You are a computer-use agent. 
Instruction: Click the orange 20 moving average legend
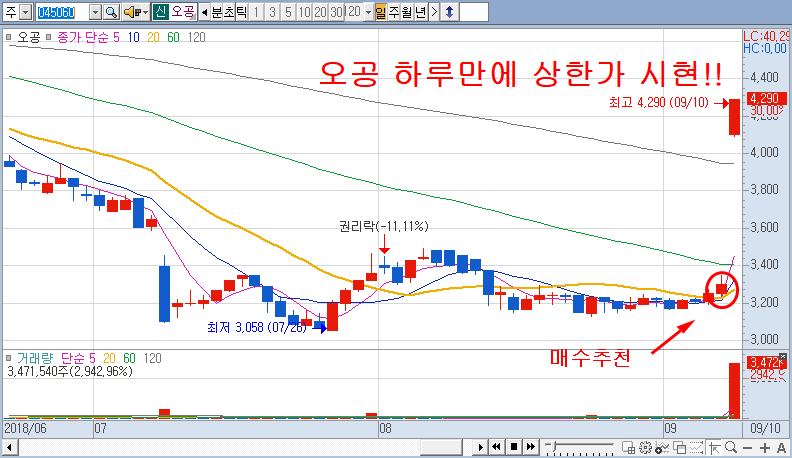point(154,37)
